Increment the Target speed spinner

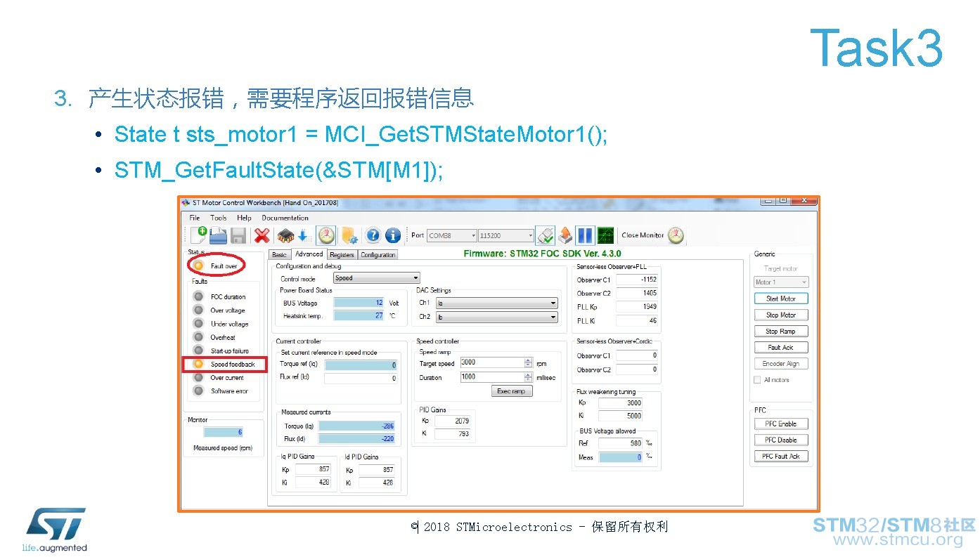[x=528, y=360]
